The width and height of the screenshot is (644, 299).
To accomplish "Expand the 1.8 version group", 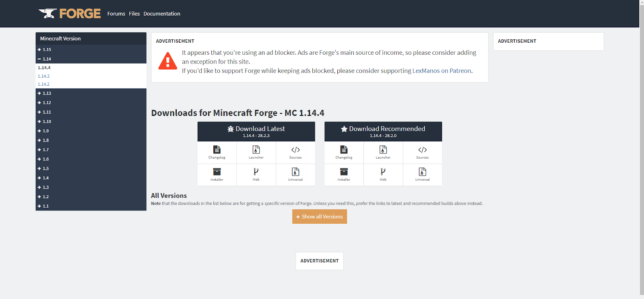I will (x=91, y=140).
